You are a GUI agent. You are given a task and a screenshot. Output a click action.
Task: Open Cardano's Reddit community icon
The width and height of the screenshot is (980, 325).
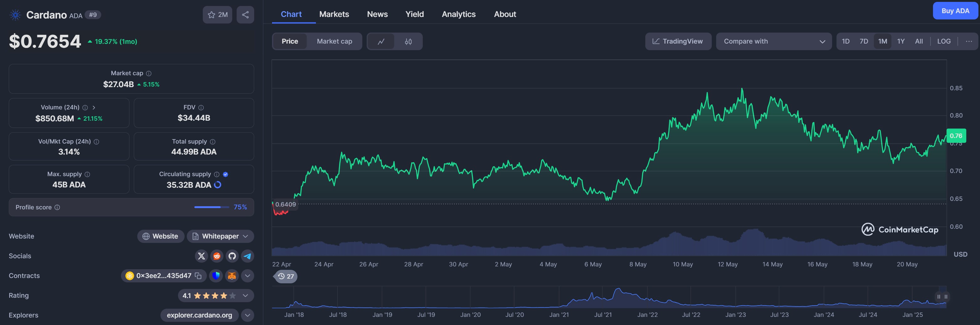[x=217, y=256]
